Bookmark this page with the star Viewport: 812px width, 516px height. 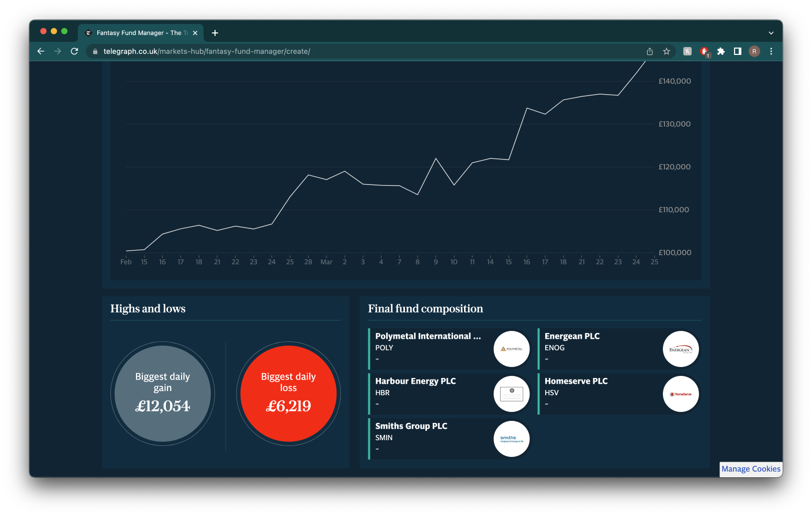(x=667, y=51)
